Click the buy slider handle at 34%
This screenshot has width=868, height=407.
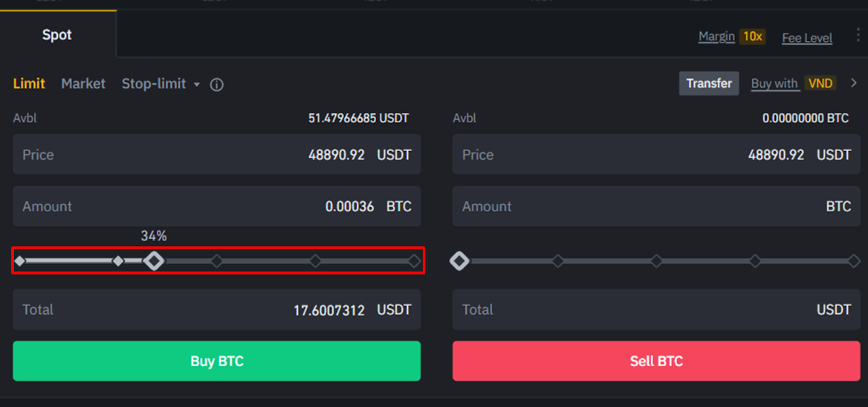pos(154,261)
